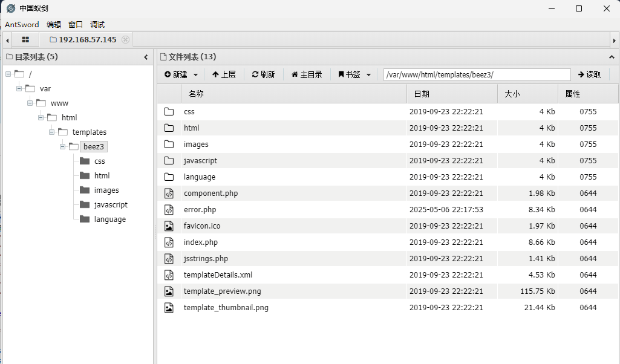Select javascript folder icon in tree
This screenshot has width=620, height=364.
click(x=85, y=204)
